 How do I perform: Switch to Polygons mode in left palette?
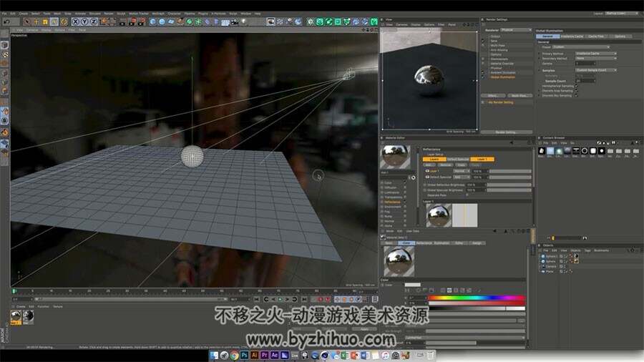pyautogui.click(x=5, y=91)
